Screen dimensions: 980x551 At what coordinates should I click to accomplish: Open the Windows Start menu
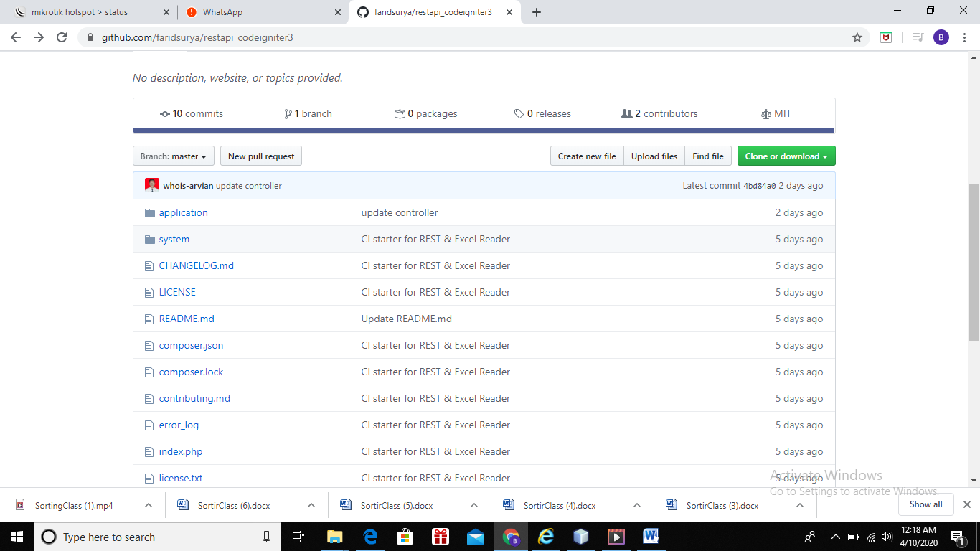17,537
